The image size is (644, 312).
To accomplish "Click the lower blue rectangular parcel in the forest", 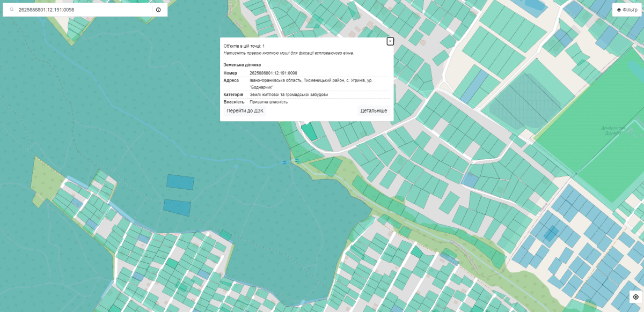I will [x=177, y=207].
